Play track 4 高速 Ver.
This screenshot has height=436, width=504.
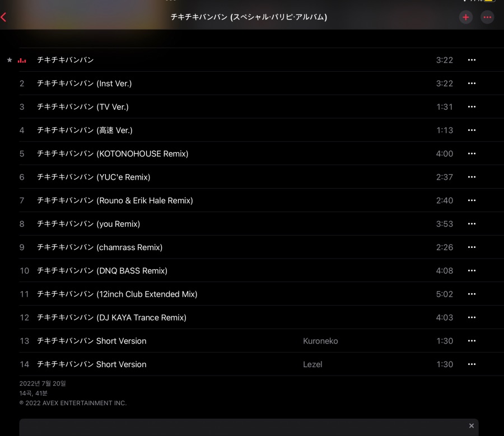(x=248, y=130)
